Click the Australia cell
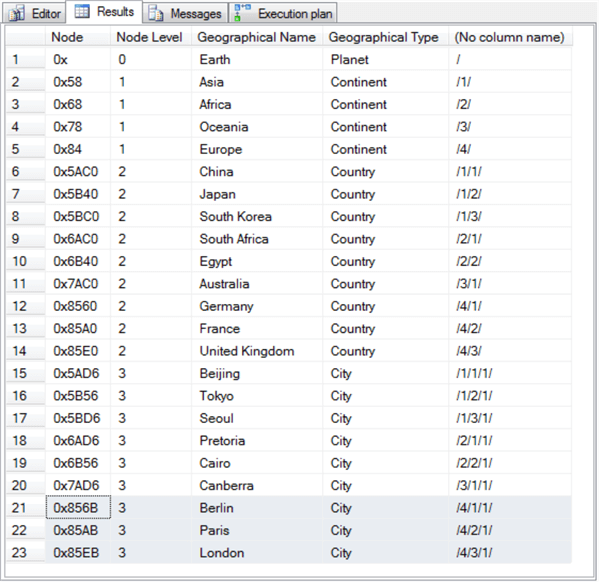The width and height of the screenshot is (599, 582). (x=257, y=284)
